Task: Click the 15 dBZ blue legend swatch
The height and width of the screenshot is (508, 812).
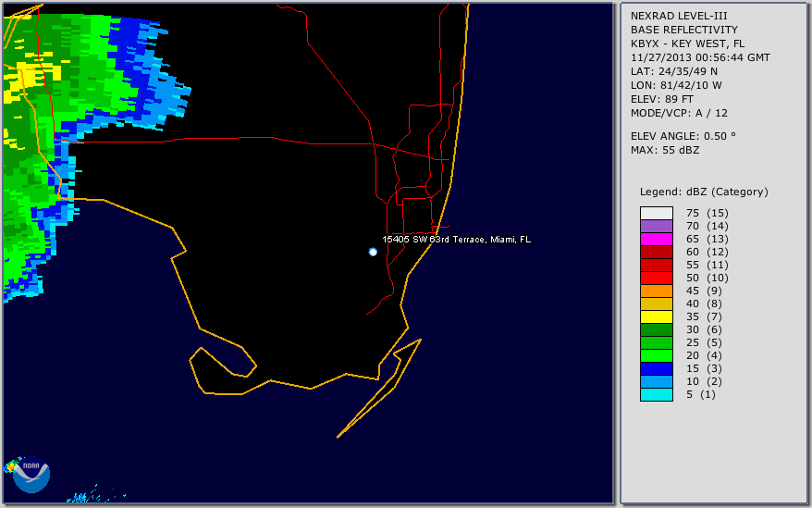Action: (x=656, y=368)
